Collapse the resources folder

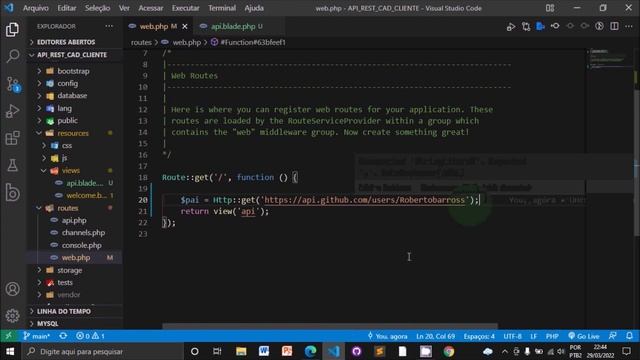tap(74, 133)
